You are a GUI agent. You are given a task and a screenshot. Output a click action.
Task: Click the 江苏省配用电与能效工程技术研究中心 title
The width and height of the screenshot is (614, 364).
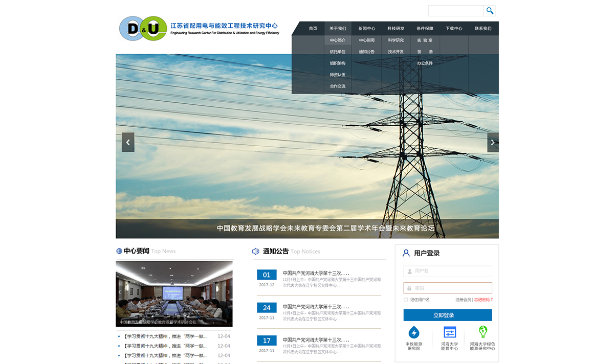(x=224, y=25)
